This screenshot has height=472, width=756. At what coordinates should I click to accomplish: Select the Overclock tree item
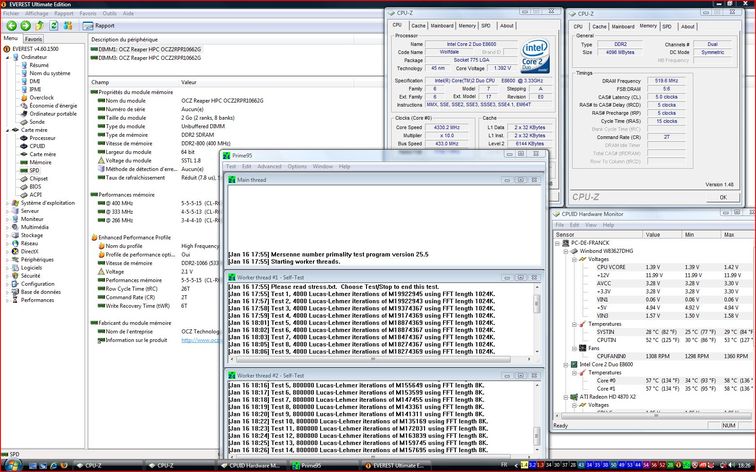[41, 97]
